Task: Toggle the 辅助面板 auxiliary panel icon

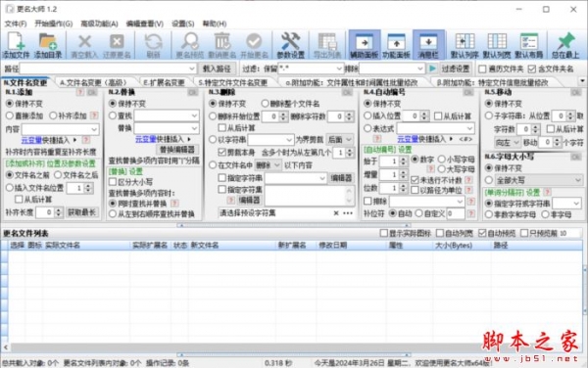Action: point(365,45)
